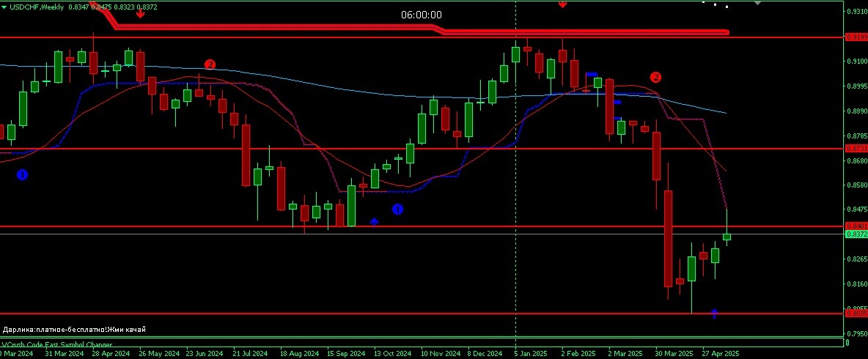Click the 2 Mar 2025 date label
Image resolution: width=868 pixels, height=359 pixels.
625,353
